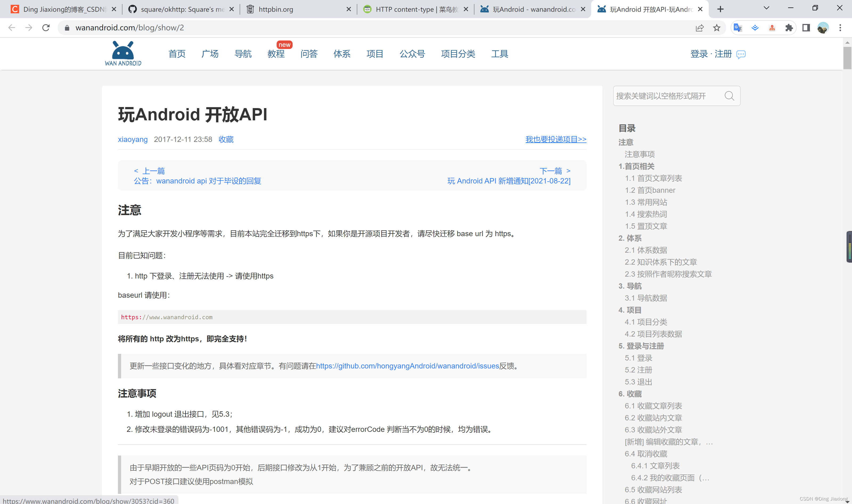The width and height of the screenshot is (852, 504).
Task: Jump to 2.3 按照作者昵称搜索文章
Action: click(x=668, y=274)
